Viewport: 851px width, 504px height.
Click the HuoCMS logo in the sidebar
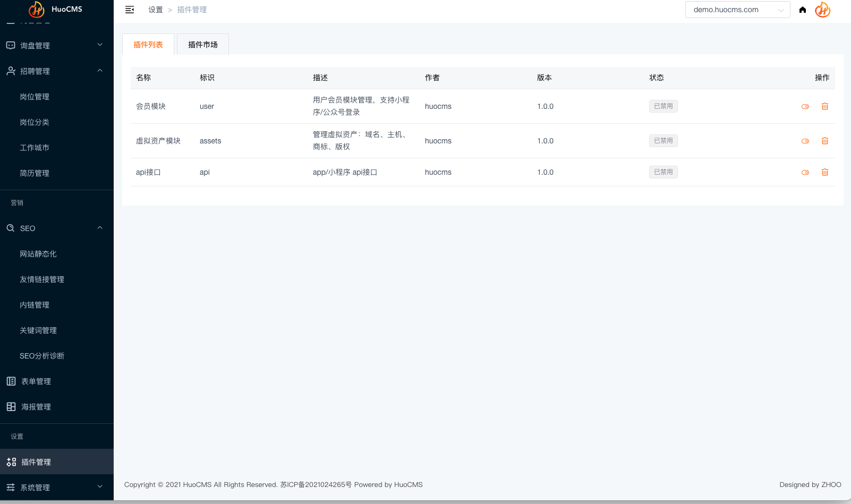tap(56, 9)
